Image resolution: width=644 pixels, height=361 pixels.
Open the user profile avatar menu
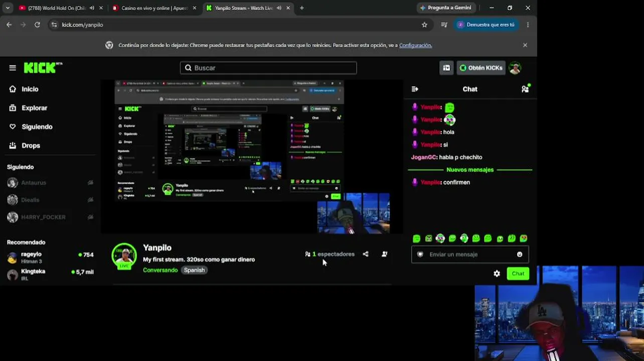(515, 68)
